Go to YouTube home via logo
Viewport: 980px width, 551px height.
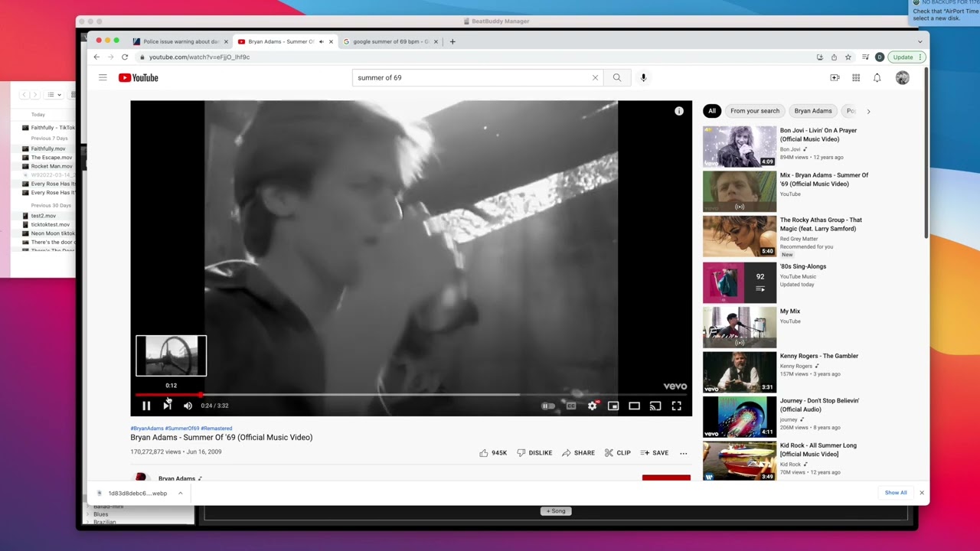(x=139, y=77)
